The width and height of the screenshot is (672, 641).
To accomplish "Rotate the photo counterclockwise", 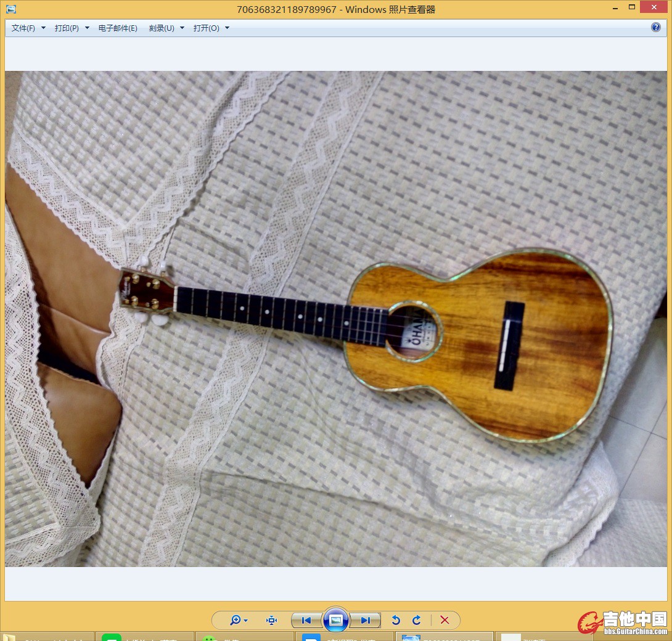I will 396,620.
